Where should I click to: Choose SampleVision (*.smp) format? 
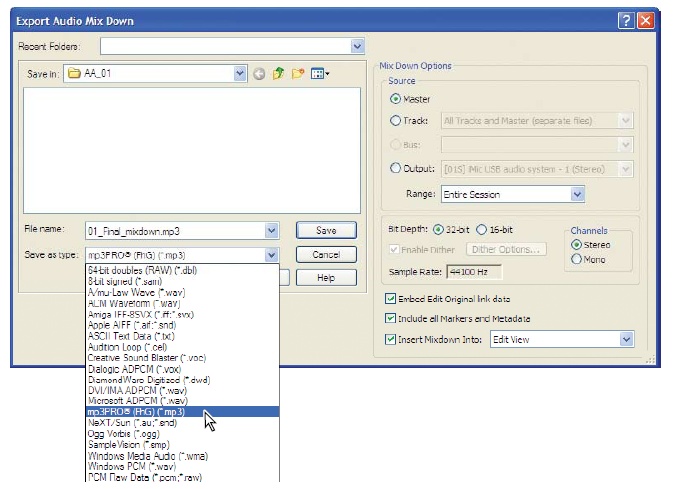(x=182, y=444)
